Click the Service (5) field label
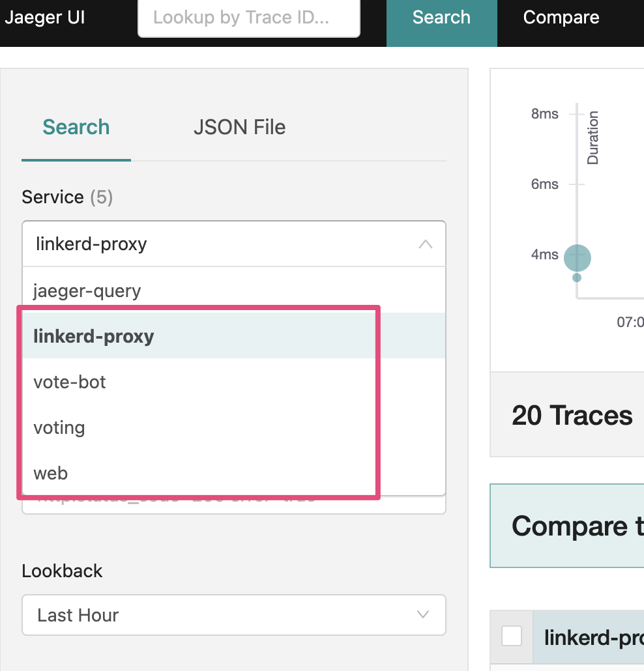This screenshot has height=671, width=644. (67, 197)
